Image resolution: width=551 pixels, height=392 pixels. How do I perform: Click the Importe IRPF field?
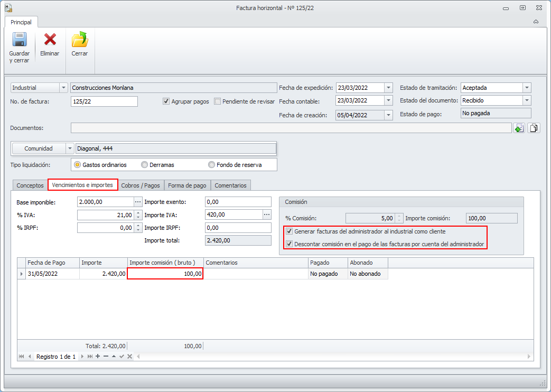(238, 228)
